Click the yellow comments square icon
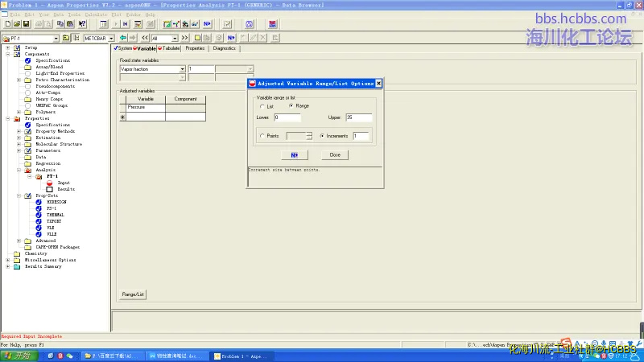 pos(197,38)
